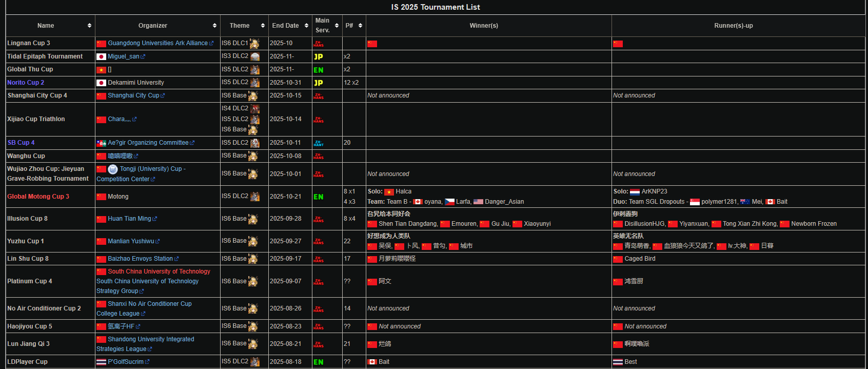Click IS3 DLC2 theme icon in Tidal Epitaph row
This screenshot has height=369, width=868.
coord(255,56)
